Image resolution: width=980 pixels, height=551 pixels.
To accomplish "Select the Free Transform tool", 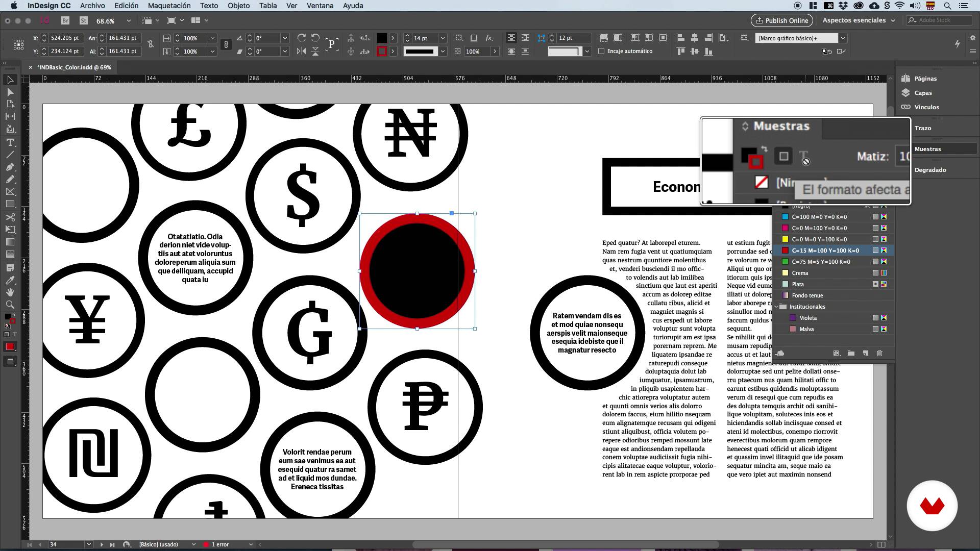I will (x=10, y=230).
